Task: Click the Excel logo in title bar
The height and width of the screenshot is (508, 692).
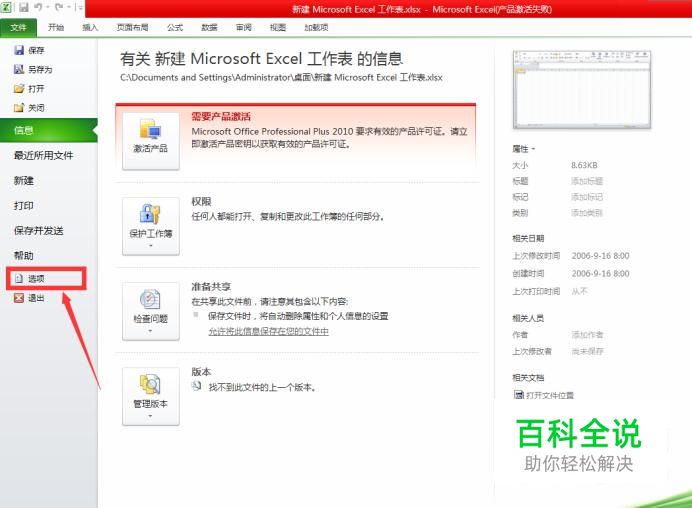Action: [x=6, y=7]
